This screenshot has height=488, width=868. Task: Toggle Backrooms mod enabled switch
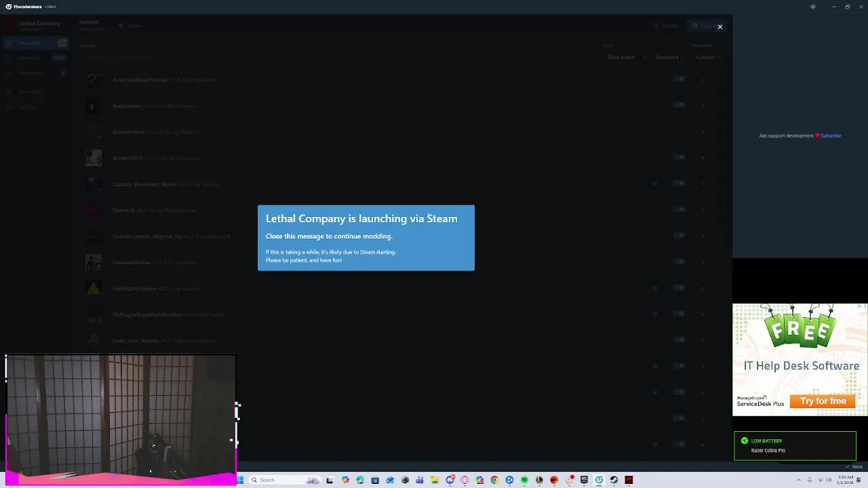tap(679, 105)
